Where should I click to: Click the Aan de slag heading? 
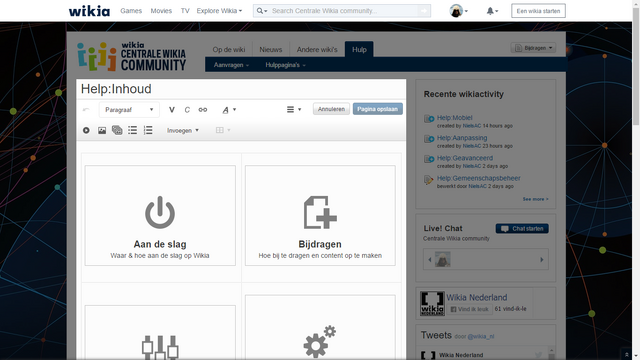coord(160,244)
